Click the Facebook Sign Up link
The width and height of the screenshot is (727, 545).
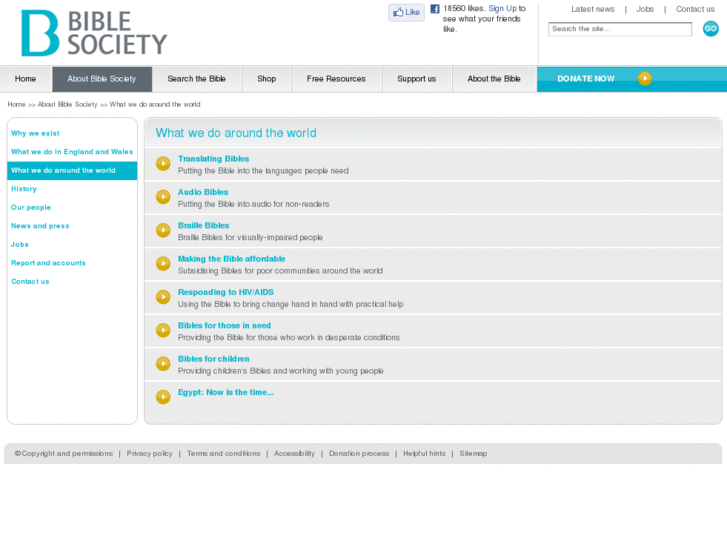point(503,9)
